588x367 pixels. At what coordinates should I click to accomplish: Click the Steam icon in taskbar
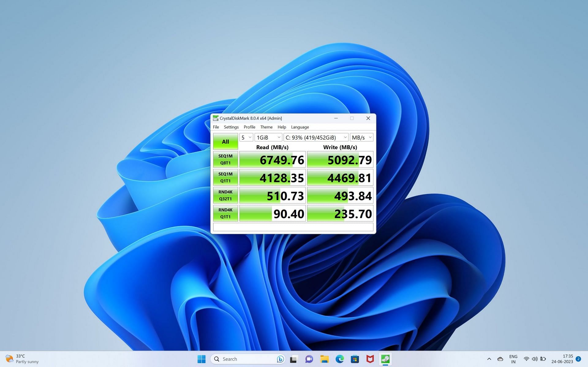pyautogui.click(x=386, y=359)
